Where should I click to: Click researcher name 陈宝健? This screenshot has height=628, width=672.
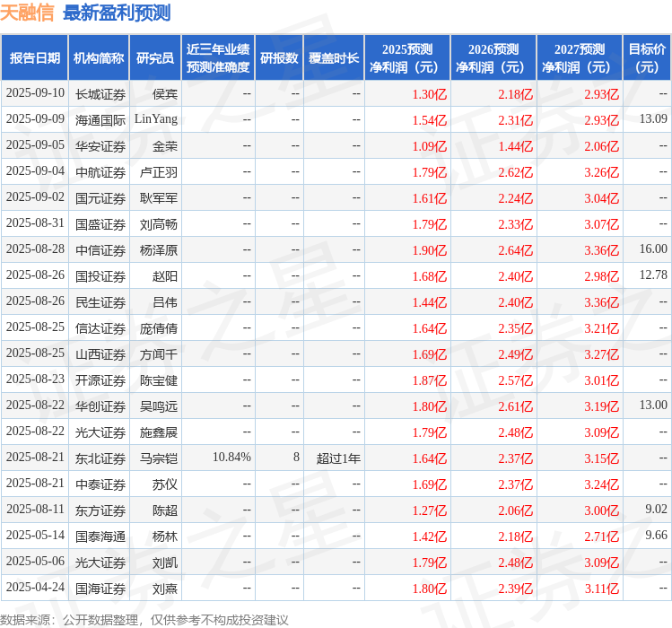point(159,380)
